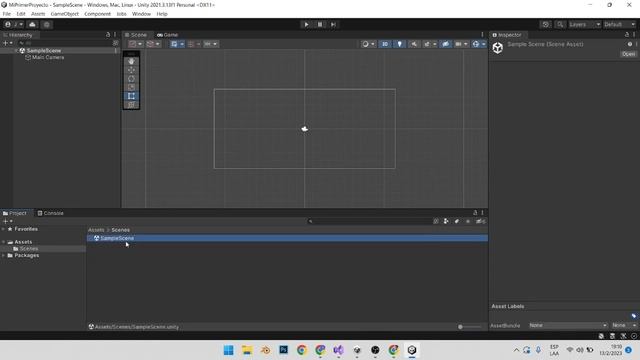The width and height of the screenshot is (640, 360).
Task: Select the Hierarchy tab
Action: coord(18,35)
